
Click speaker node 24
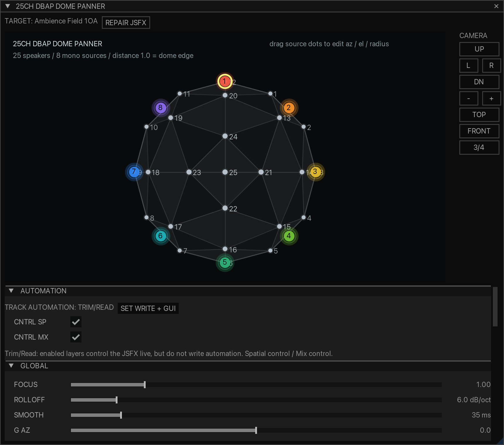[225, 136]
